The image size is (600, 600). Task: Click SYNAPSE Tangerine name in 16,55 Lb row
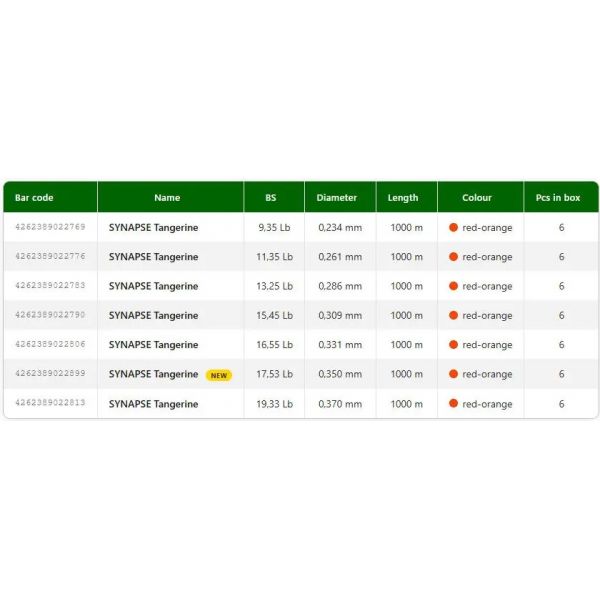153,345
